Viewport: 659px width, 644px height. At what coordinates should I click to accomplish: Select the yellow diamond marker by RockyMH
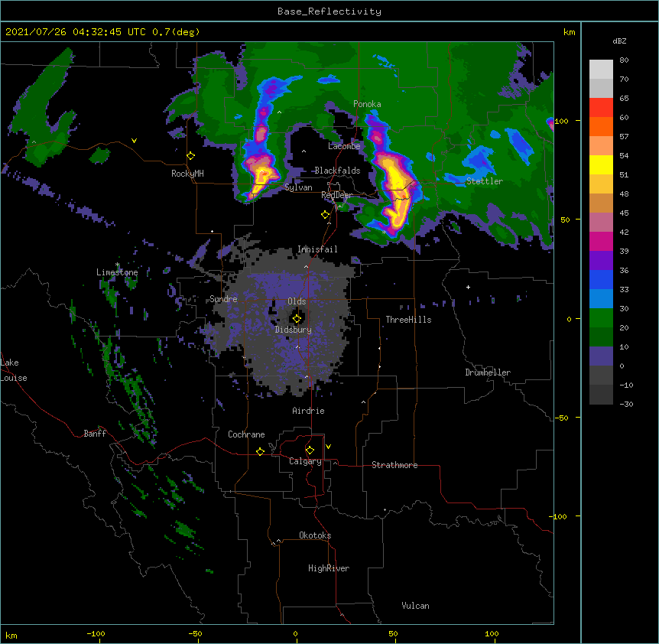[191, 156]
